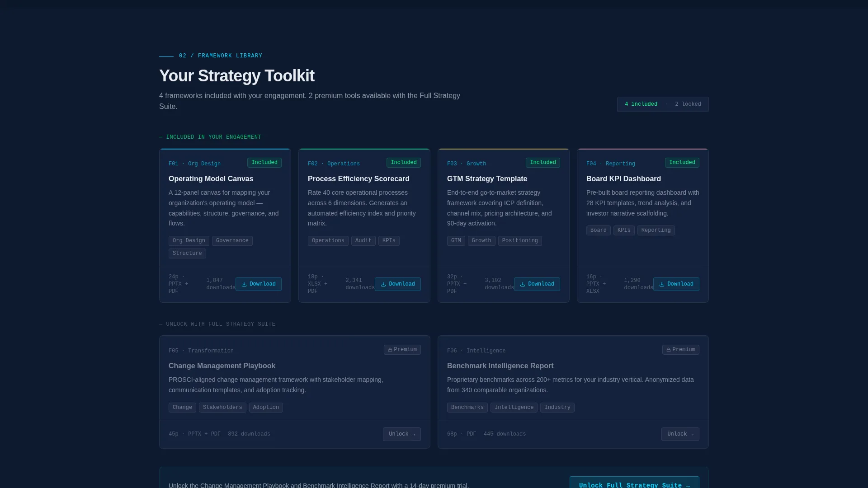Click the Benchmarks tag
868x488 pixels.
point(467,408)
